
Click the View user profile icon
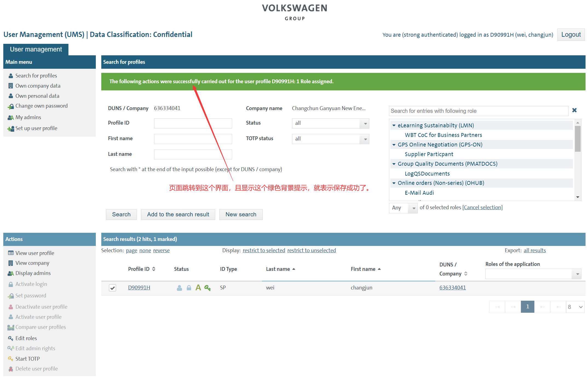click(x=11, y=253)
